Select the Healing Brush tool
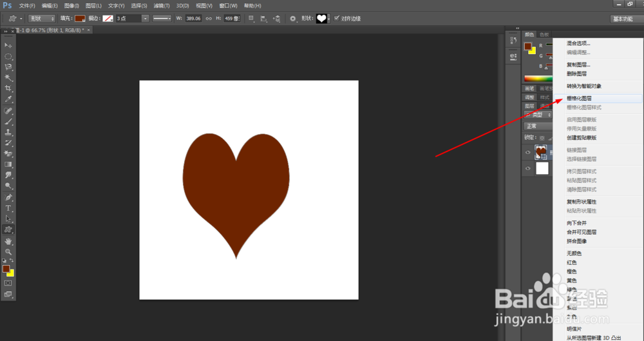Image resolution: width=644 pixels, height=341 pixels. coord(8,111)
